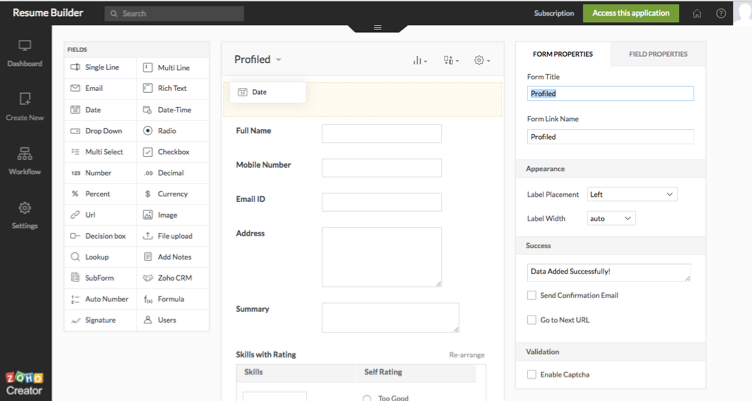Choose the Users field

[173, 320]
